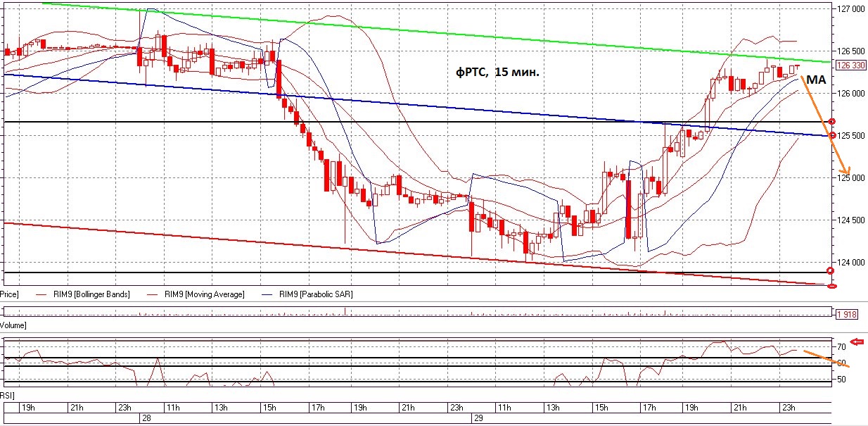
Task: Click the RSI] panel label
Action: click(7, 396)
